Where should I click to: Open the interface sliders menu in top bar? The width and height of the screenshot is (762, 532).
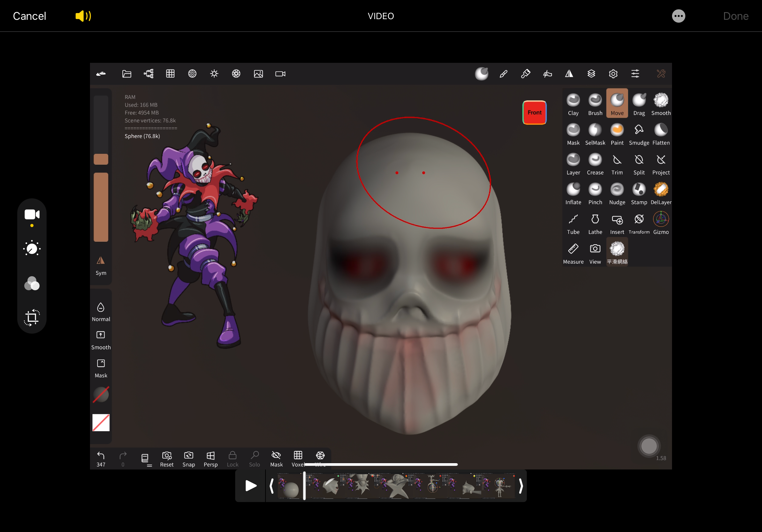(x=635, y=74)
